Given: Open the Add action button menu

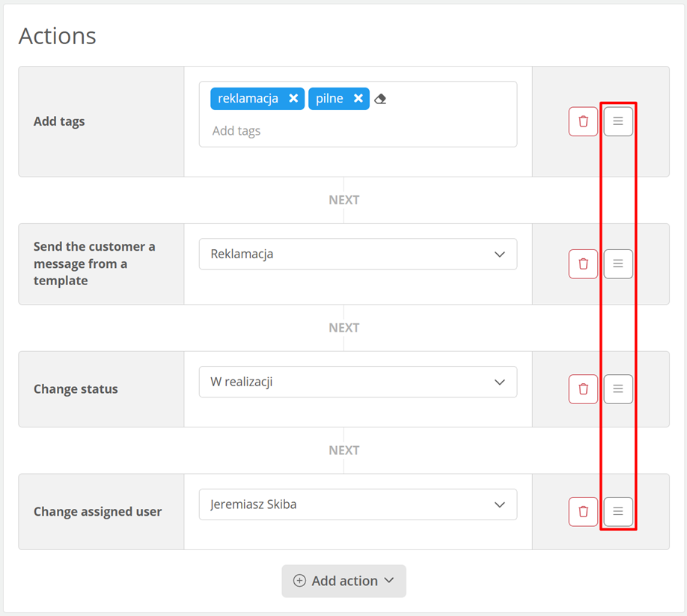Looking at the screenshot, I should click(x=344, y=581).
